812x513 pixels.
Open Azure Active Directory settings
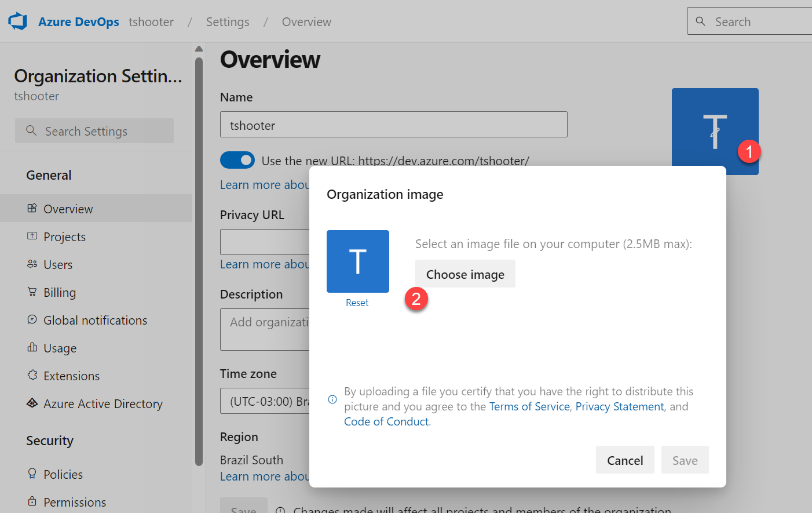click(96, 403)
